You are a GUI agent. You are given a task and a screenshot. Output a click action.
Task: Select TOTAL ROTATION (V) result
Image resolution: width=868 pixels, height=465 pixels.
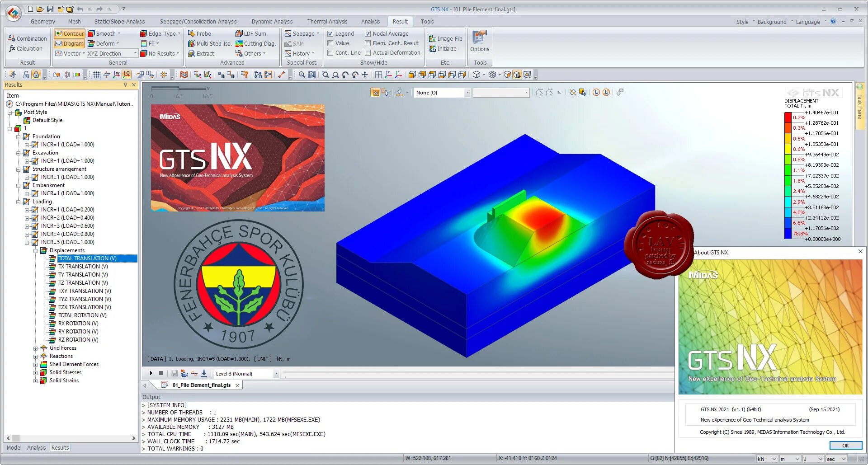[82, 315]
